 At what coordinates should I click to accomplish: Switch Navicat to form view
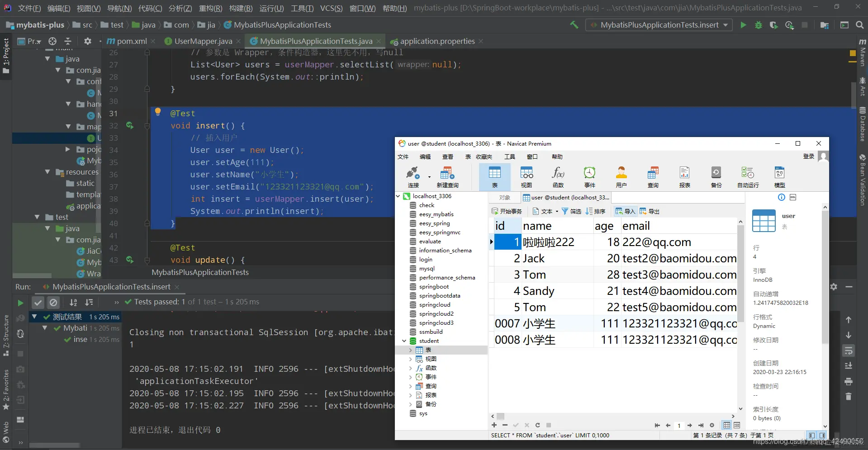click(x=737, y=425)
